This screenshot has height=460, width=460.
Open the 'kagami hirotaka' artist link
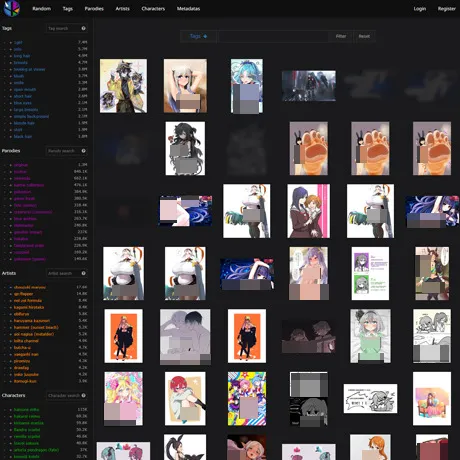[29, 307]
